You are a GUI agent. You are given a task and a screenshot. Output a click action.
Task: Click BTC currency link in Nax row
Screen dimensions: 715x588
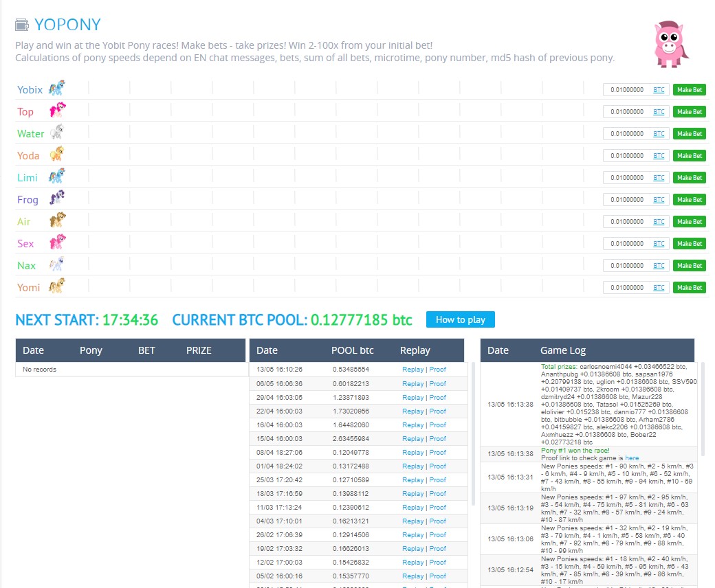(659, 266)
